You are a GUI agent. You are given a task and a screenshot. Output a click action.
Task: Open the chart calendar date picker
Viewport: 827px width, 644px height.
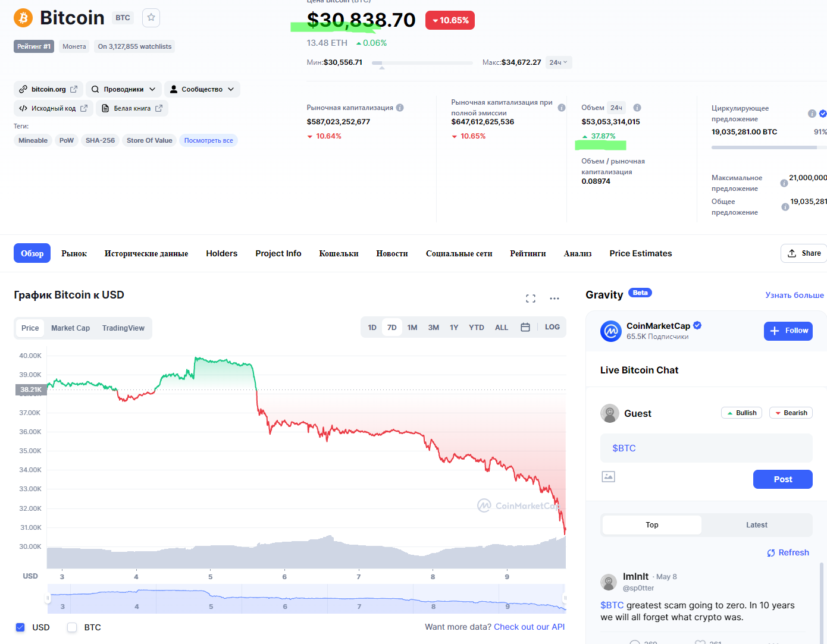525,327
